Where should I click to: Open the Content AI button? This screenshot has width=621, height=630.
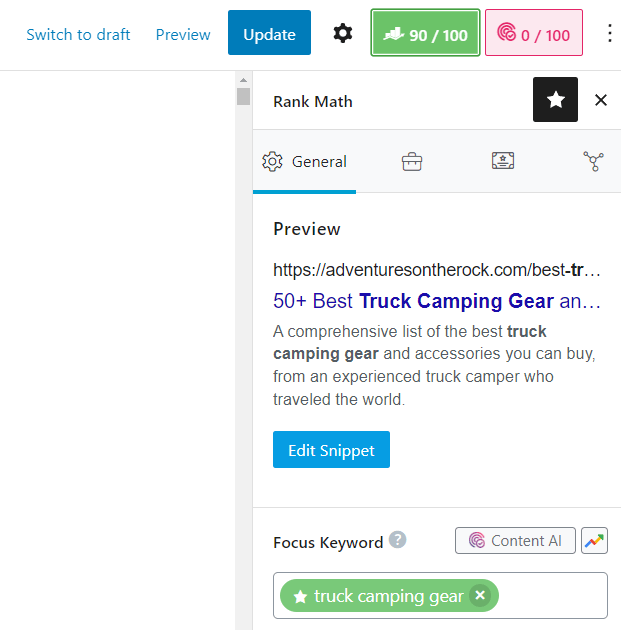(515, 541)
